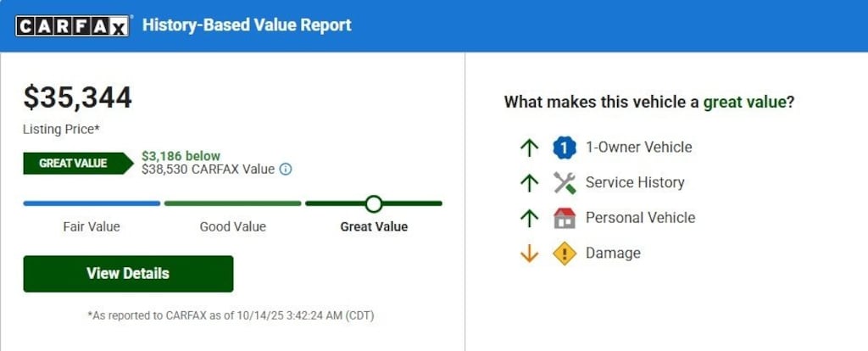Click the CARFAX Value info icon

tap(286, 169)
